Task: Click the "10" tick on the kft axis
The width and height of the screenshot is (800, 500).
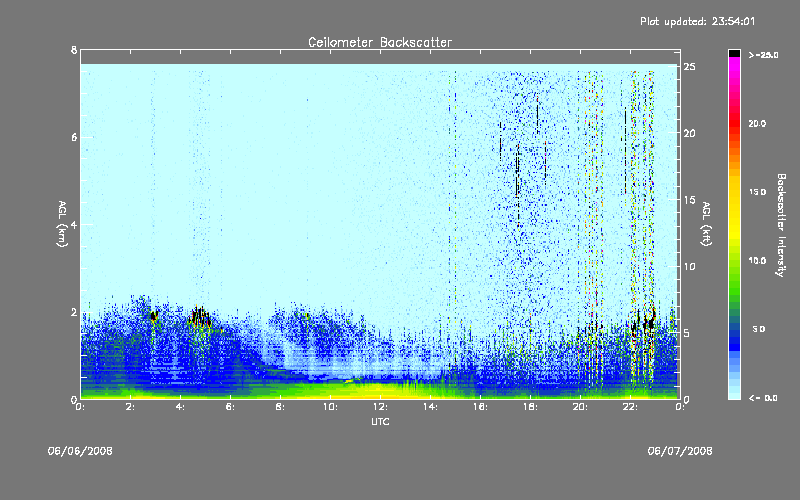Action: (x=690, y=266)
